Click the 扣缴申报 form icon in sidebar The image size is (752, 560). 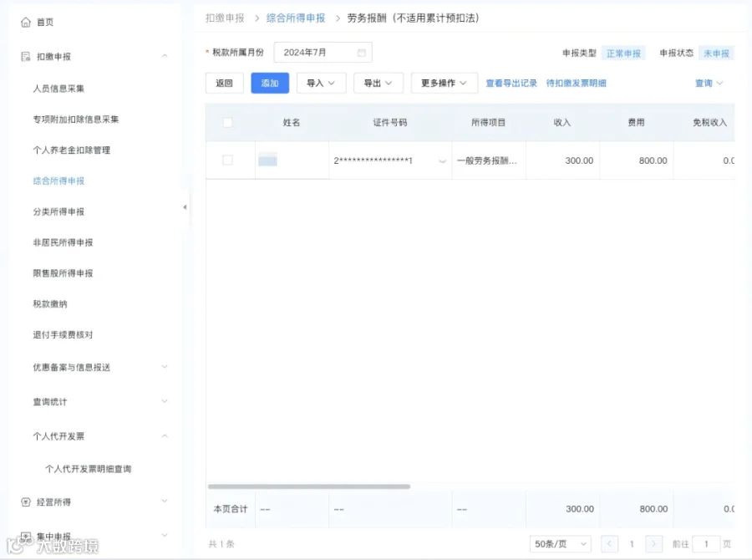[x=26, y=57]
